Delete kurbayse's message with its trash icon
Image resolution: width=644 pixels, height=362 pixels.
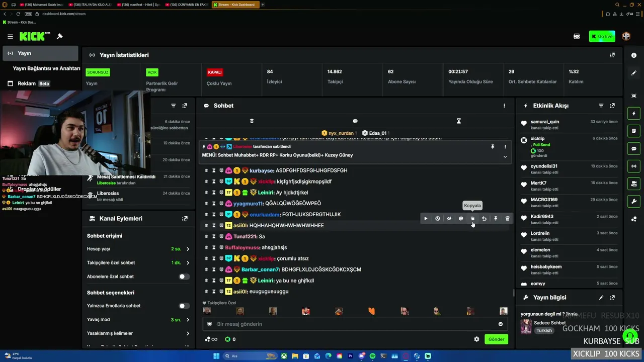[x=206, y=170]
